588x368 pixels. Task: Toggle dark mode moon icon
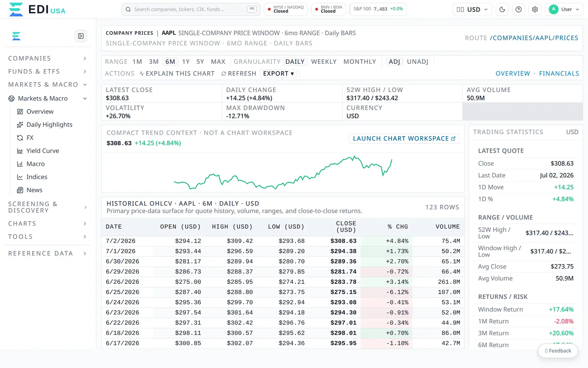tap(502, 9)
